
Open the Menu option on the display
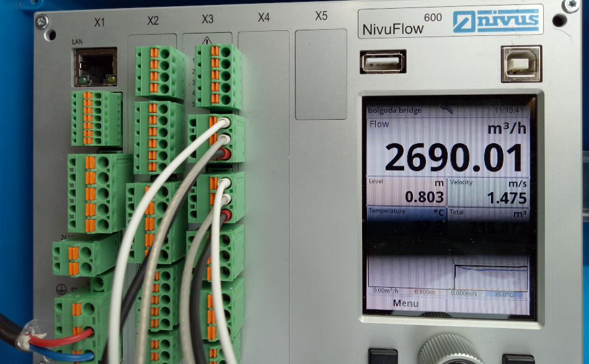point(405,303)
